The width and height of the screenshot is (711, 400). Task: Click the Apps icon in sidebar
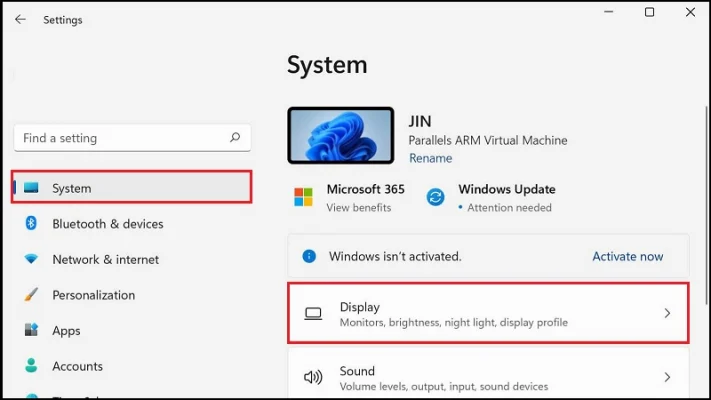point(31,330)
